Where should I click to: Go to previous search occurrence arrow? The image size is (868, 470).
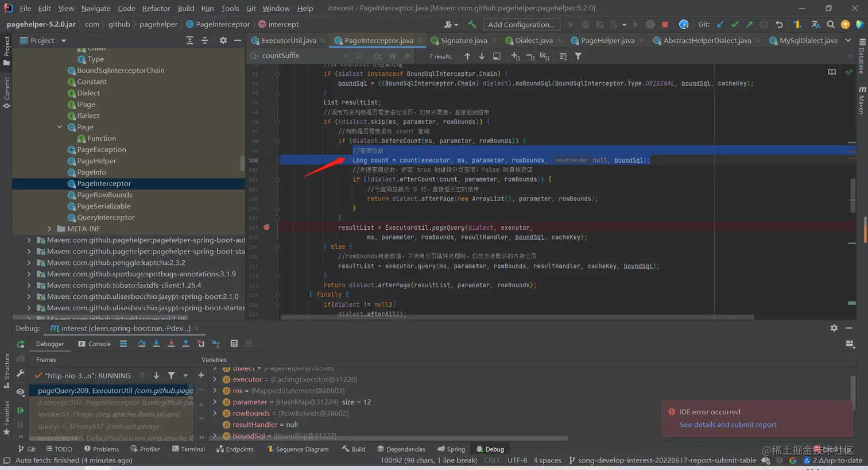tap(467, 56)
